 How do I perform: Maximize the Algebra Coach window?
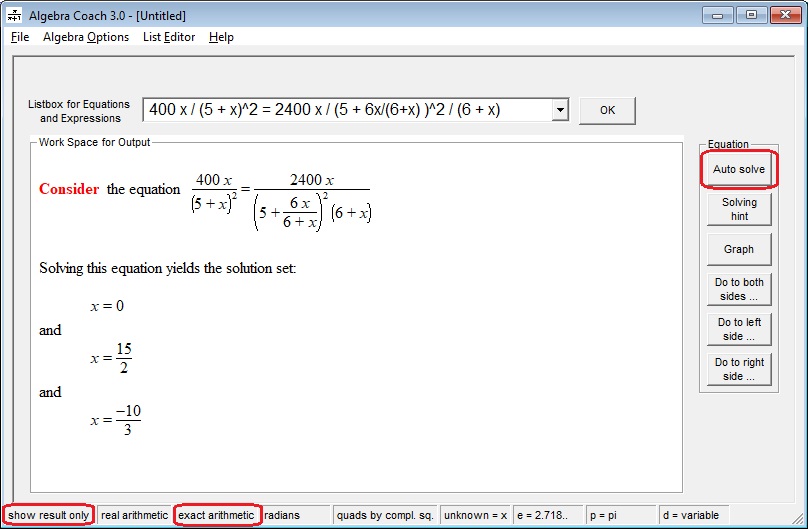pos(751,15)
